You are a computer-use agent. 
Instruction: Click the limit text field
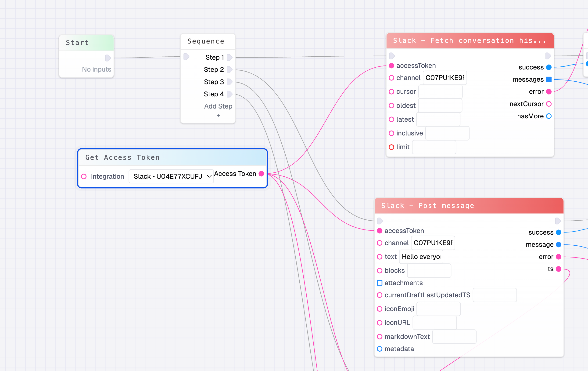tap(434, 147)
